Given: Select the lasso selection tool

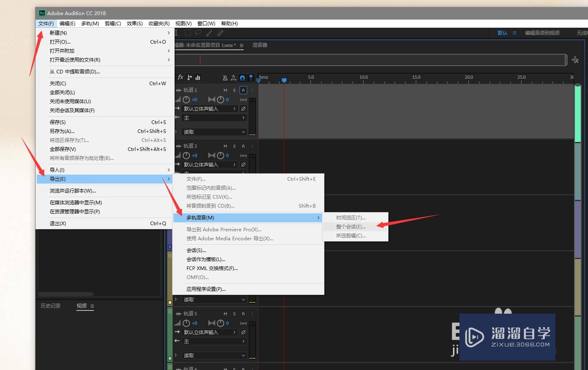Looking at the screenshot, I should (198, 33).
